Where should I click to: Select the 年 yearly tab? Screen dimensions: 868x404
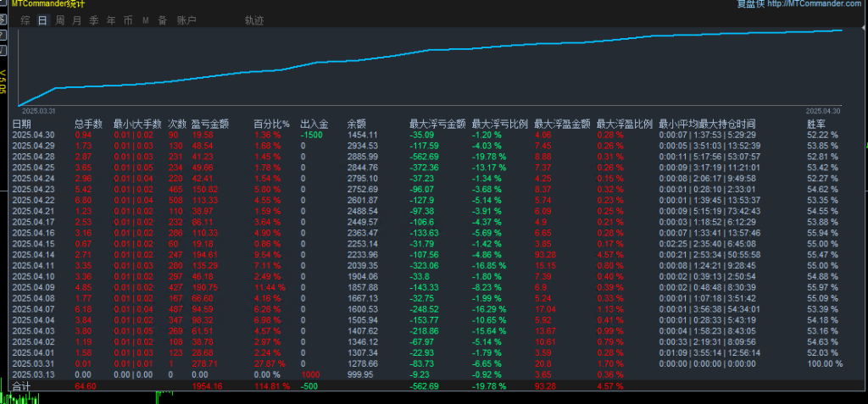111,19
